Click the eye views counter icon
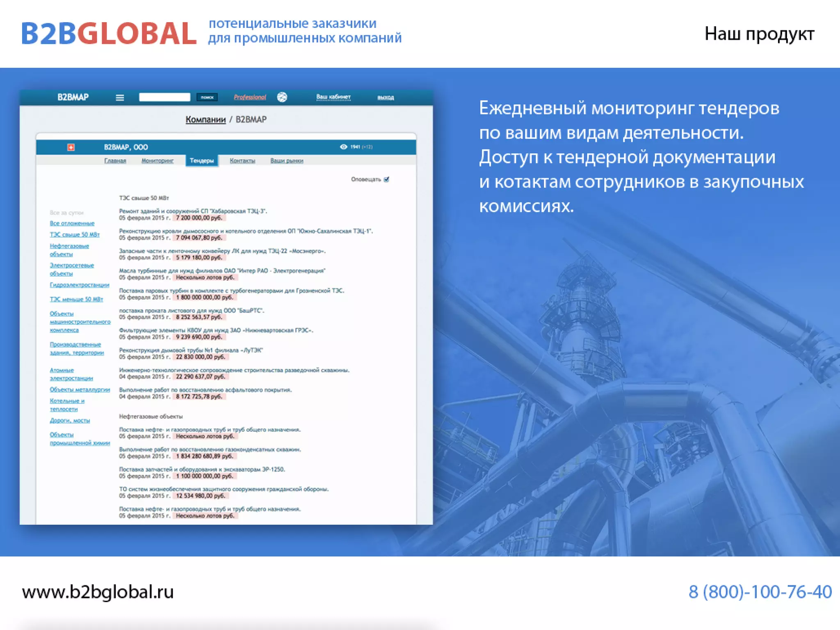This screenshot has height=630, width=840. 343,147
